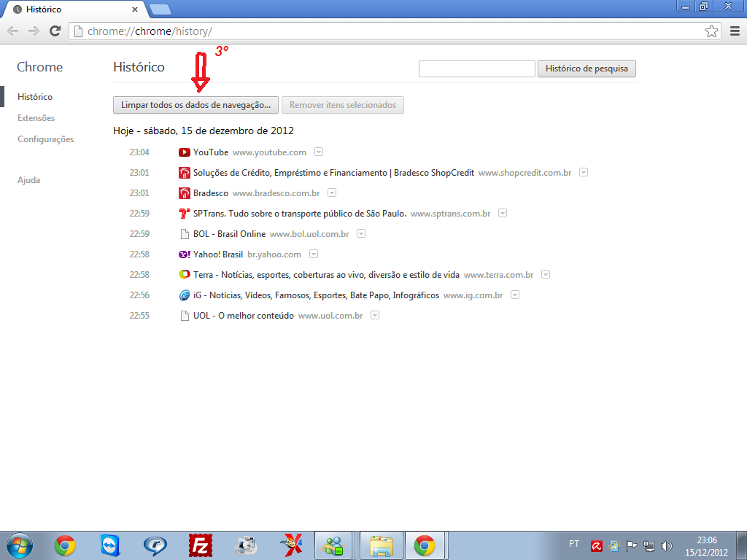Image resolution: width=747 pixels, height=560 pixels.
Task: Expand dropdown next to www.ig.com.br
Action: pos(515,295)
